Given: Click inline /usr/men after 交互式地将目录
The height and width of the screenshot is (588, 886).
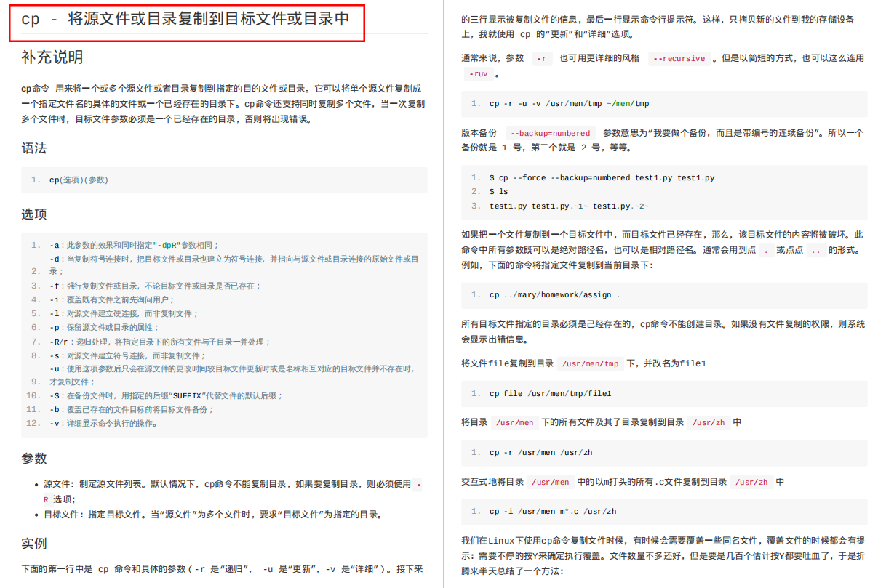Looking at the screenshot, I should point(551,482).
